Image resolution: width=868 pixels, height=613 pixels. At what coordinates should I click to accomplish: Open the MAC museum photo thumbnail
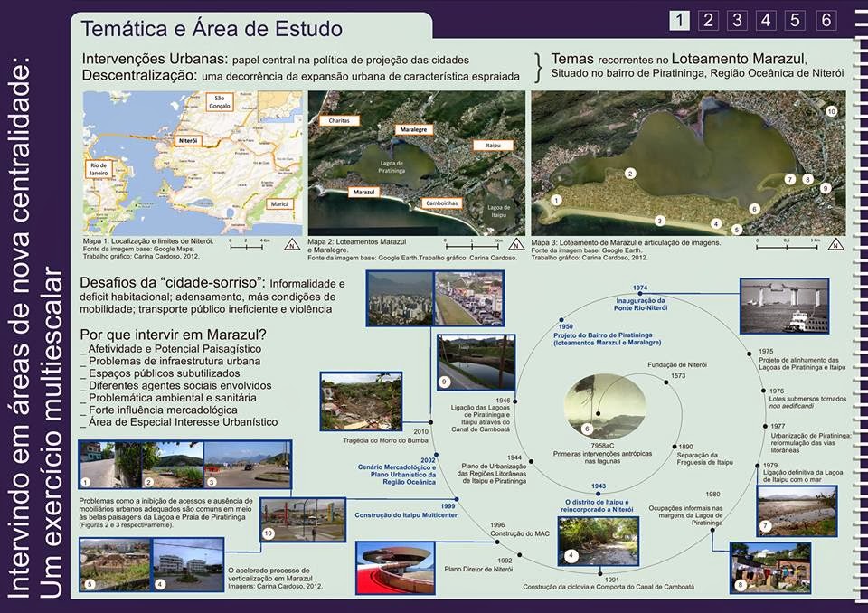click(395, 568)
